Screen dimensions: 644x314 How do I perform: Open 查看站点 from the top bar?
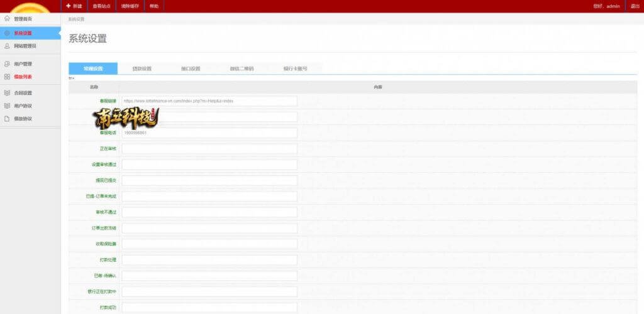click(101, 6)
